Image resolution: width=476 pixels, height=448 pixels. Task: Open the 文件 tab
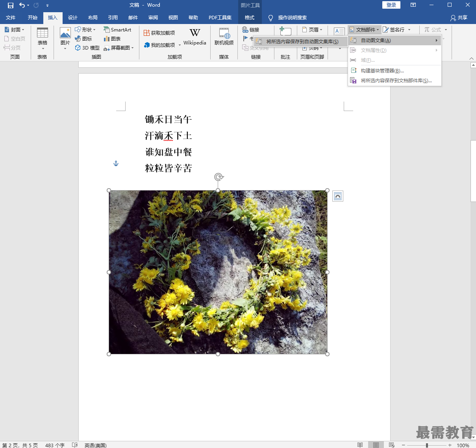coord(11,17)
